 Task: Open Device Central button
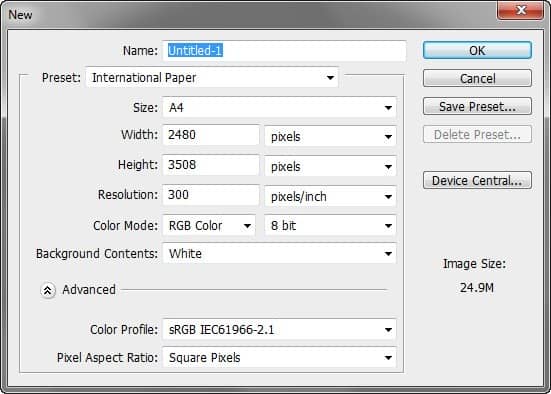[x=477, y=180]
